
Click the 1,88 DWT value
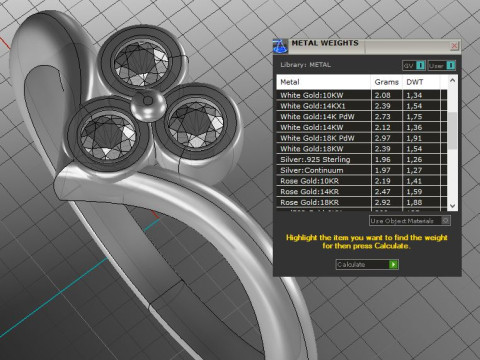[414, 202]
